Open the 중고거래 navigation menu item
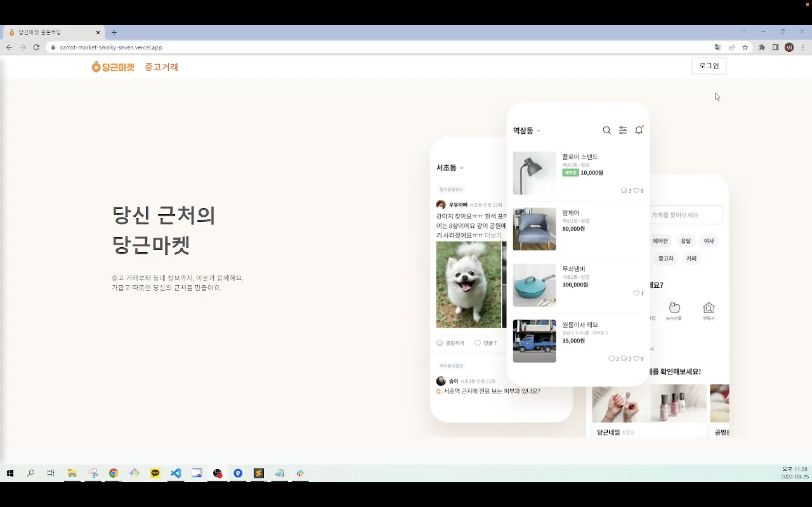The width and height of the screenshot is (812, 507). tap(161, 67)
